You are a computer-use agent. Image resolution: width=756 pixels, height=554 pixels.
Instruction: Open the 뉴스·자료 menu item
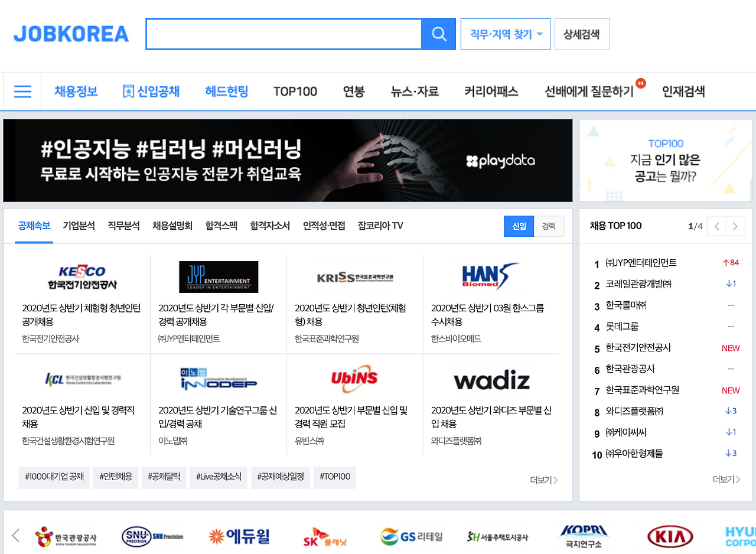click(415, 92)
